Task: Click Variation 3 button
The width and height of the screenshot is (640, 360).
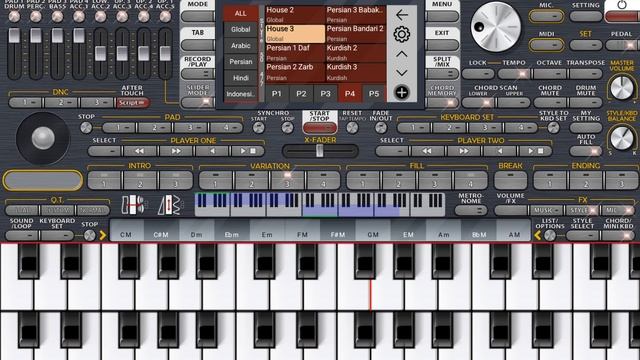Action: pos(287,180)
